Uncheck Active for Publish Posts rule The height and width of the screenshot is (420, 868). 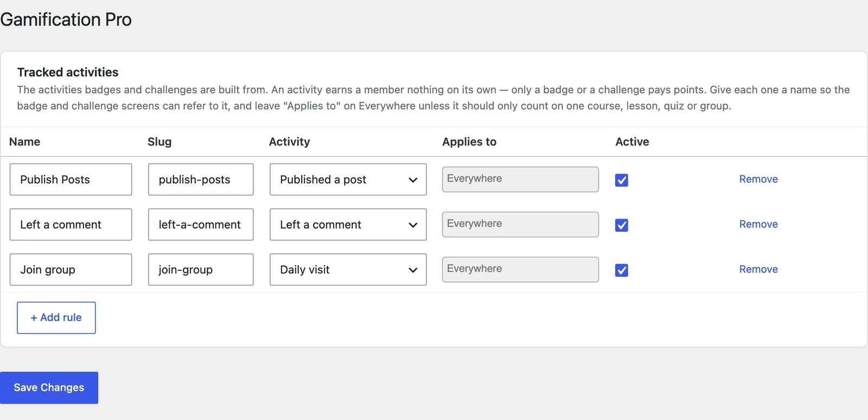pos(622,180)
